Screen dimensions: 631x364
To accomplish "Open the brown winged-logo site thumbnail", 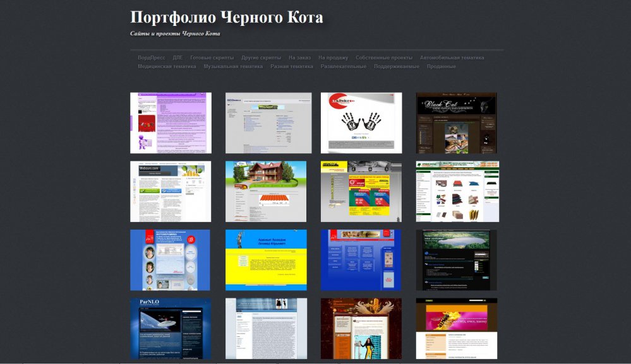I will pyautogui.click(x=361, y=329).
